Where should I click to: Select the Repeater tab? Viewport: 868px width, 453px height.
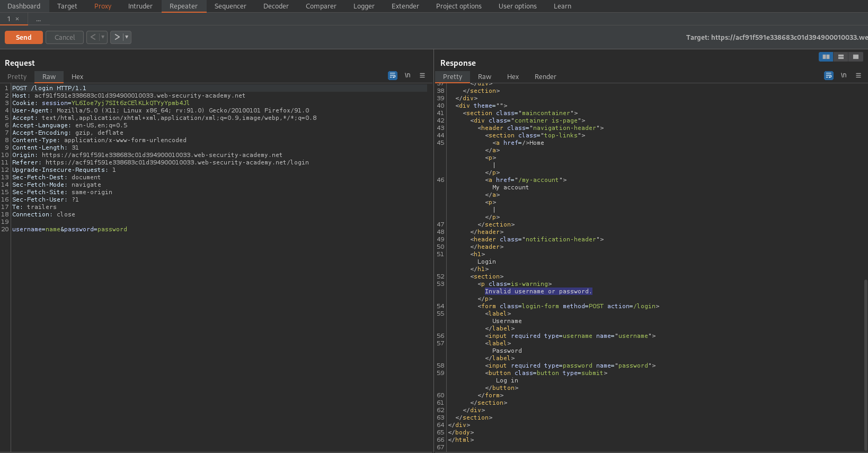183,6
